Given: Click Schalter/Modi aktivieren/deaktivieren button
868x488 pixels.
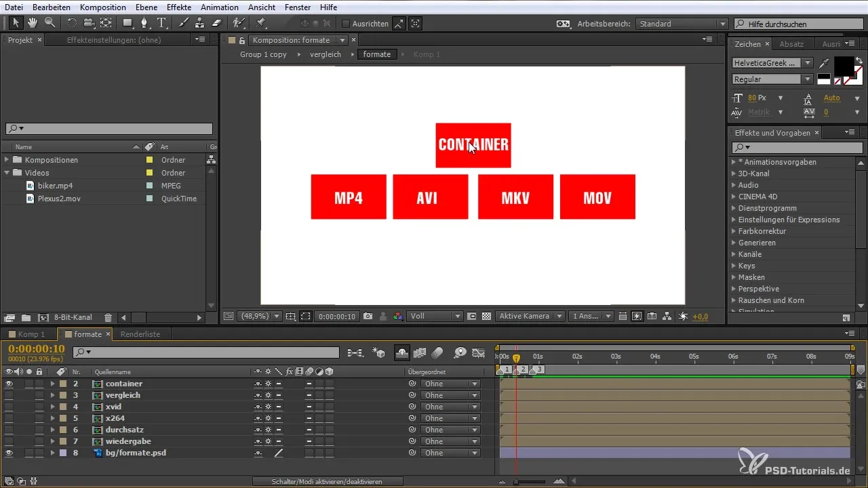Looking at the screenshot, I should pos(328,481).
